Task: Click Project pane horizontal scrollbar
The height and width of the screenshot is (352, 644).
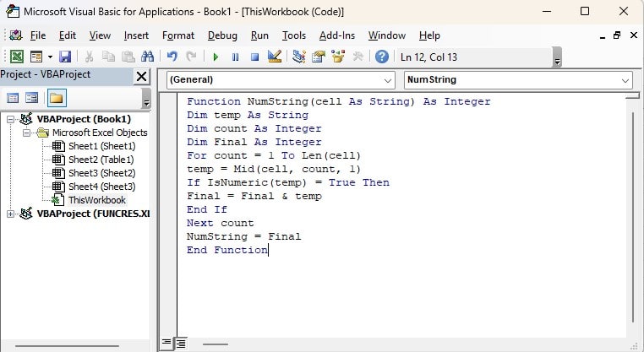Action: pos(67,346)
